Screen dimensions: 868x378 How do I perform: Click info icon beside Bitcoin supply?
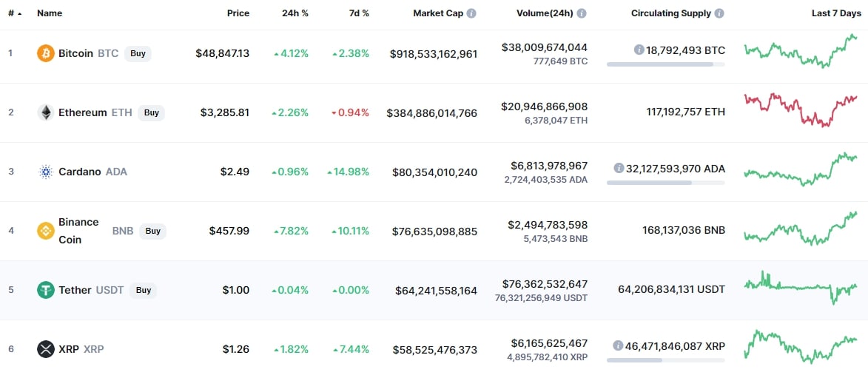(639, 50)
